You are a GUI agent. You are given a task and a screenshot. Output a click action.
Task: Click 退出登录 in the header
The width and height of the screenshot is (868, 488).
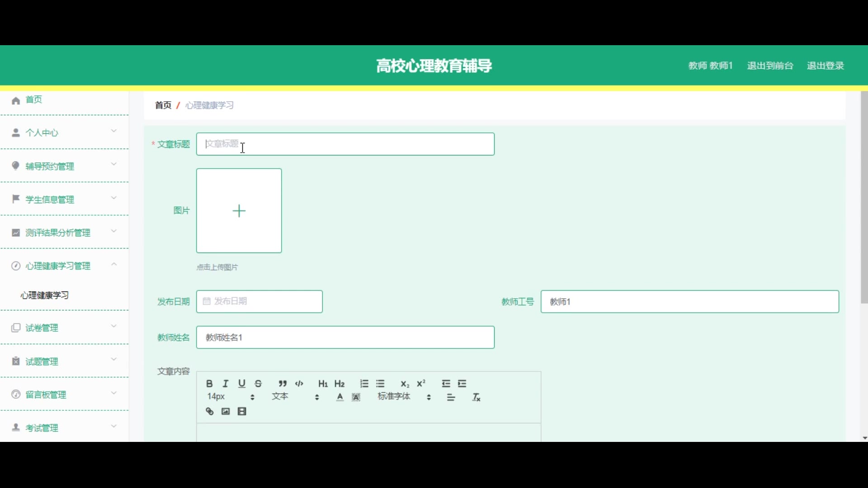(826, 66)
